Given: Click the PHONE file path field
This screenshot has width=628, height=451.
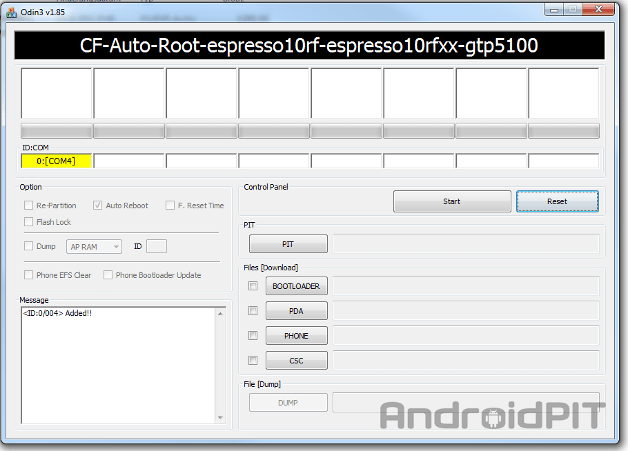Looking at the screenshot, I should (x=466, y=336).
